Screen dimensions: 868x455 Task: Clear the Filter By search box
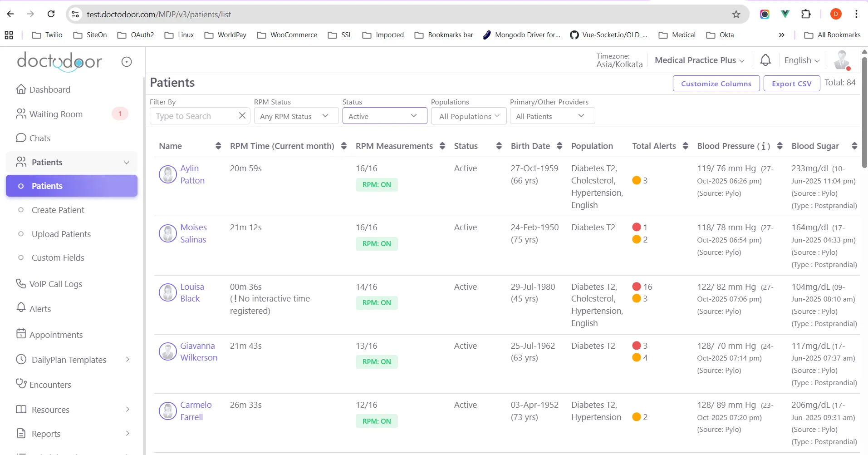(x=242, y=116)
